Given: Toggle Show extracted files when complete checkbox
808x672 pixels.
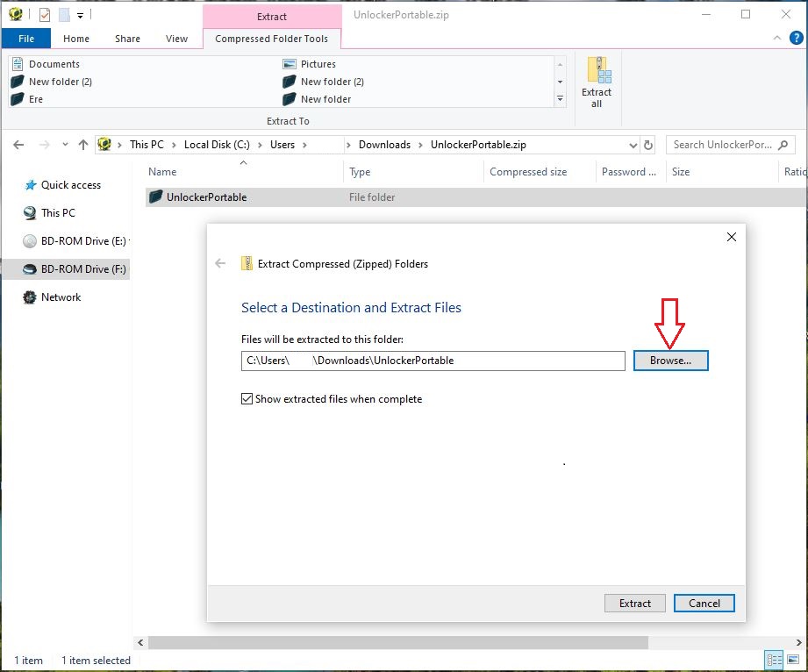Looking at the screenshot, I should [x=247, y=399].
